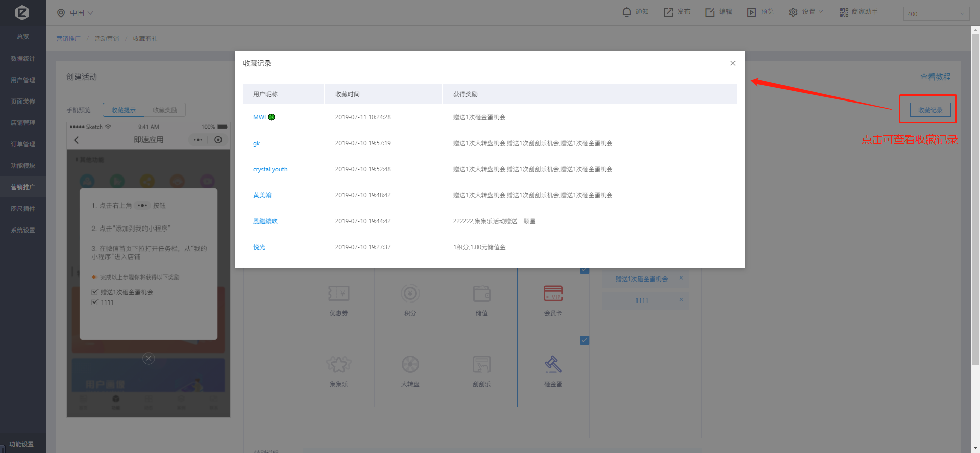Remove the 赠送1次砸金蛋机会 tag

(681, 278)
